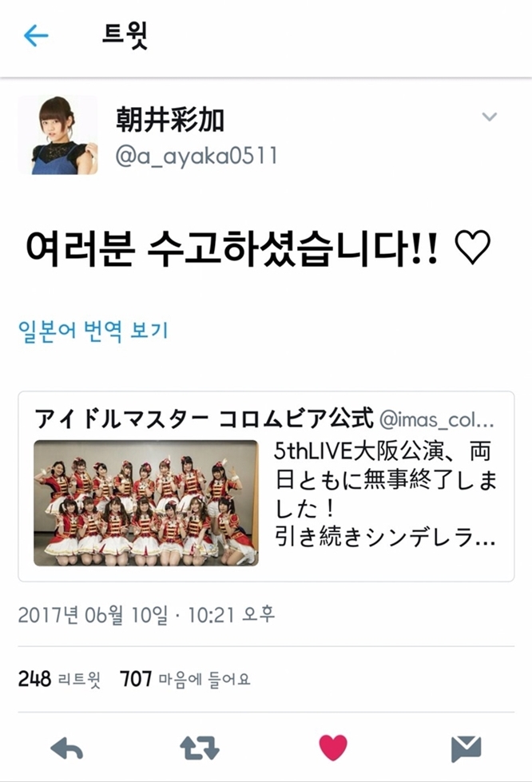
Task: Retweet using the retweet arrows icon
Action: 200,748
